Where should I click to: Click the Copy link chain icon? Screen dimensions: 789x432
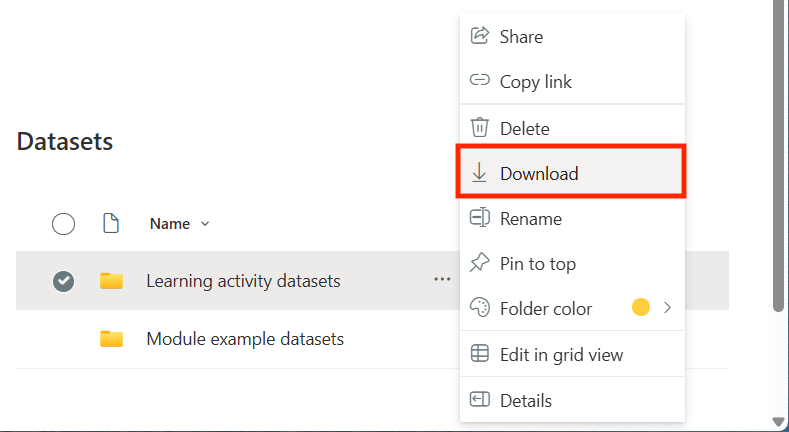coord(480,81)
